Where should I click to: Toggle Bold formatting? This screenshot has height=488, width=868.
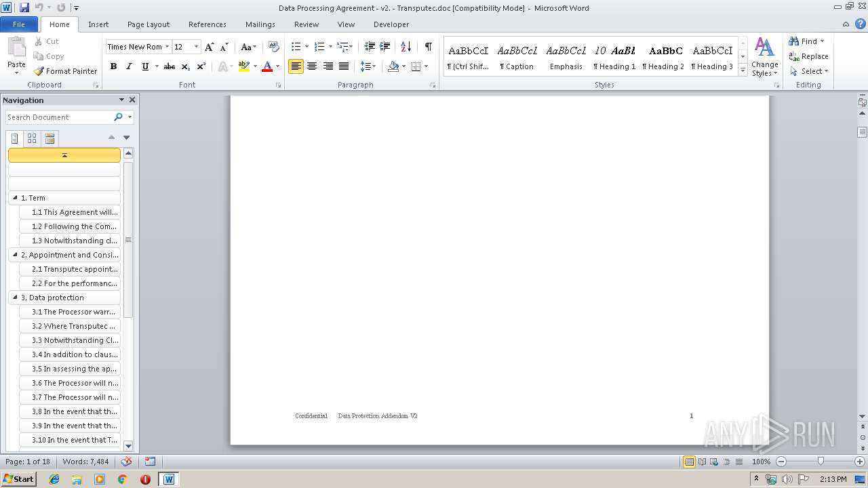coord(113,66)
